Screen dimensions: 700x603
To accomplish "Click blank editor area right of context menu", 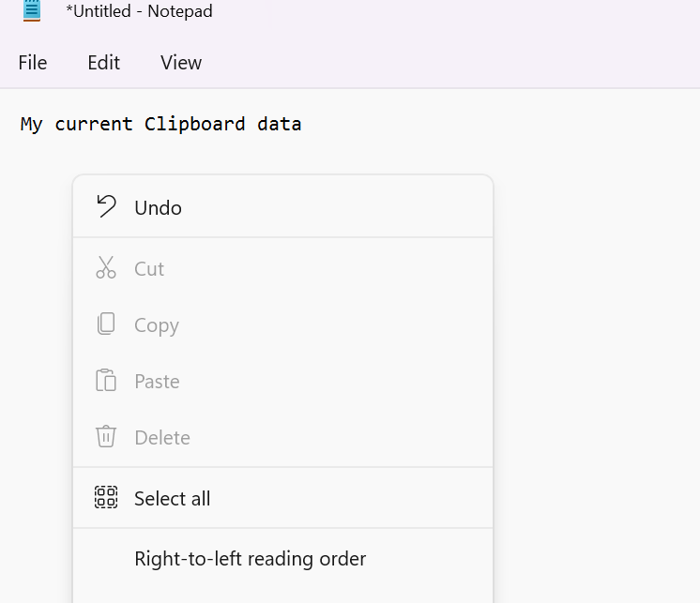I will (x=597, y=348).
